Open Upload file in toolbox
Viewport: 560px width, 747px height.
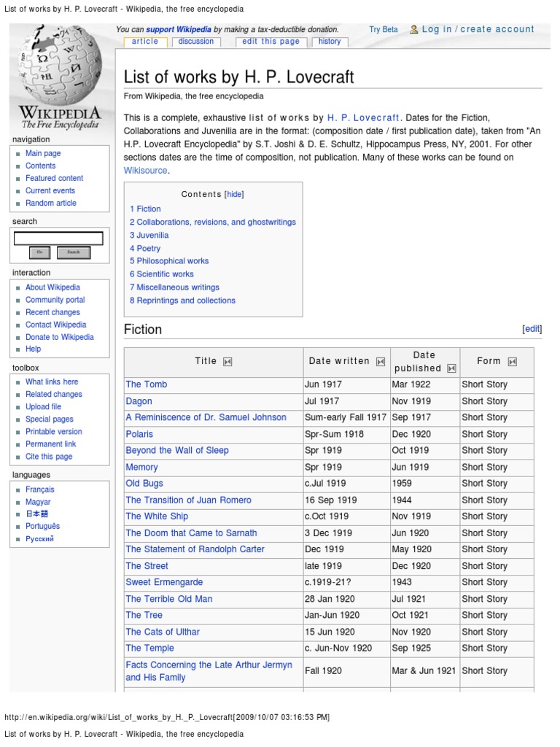(43, 406)
